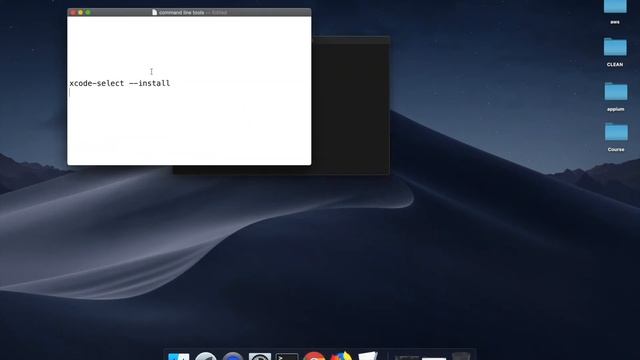Click the 'command line tools' window title
The image size is (640, 360).
coord(181,13)
